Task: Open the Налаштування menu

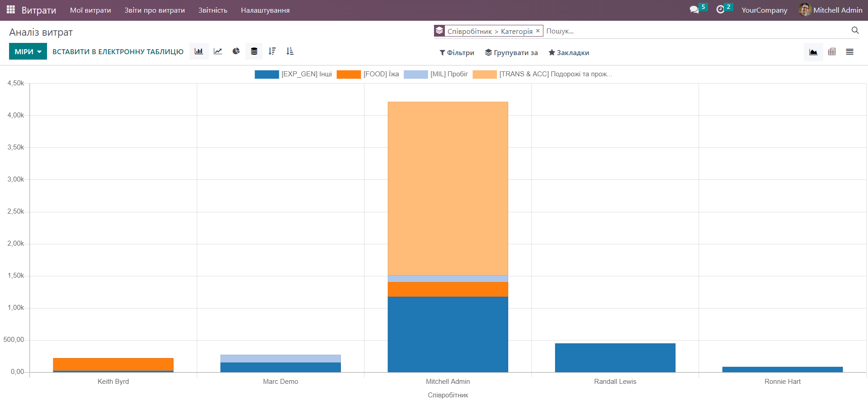Action: tap(265, 10)
